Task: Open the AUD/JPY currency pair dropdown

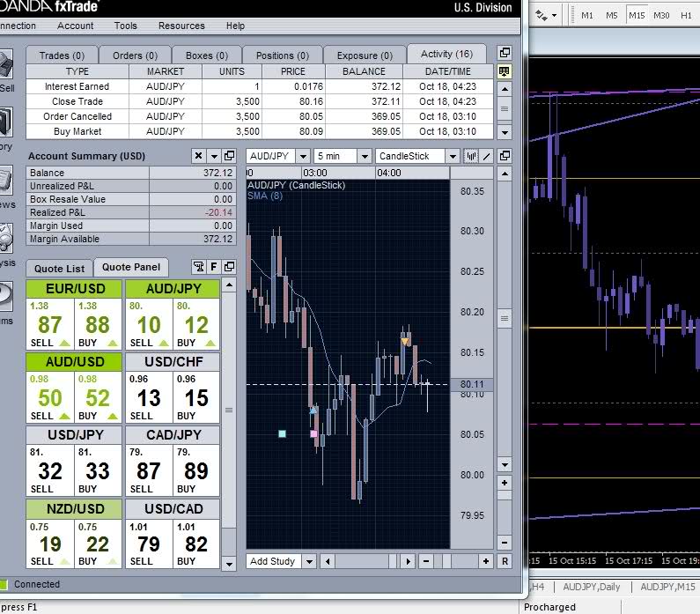Action: coord(303,156)
